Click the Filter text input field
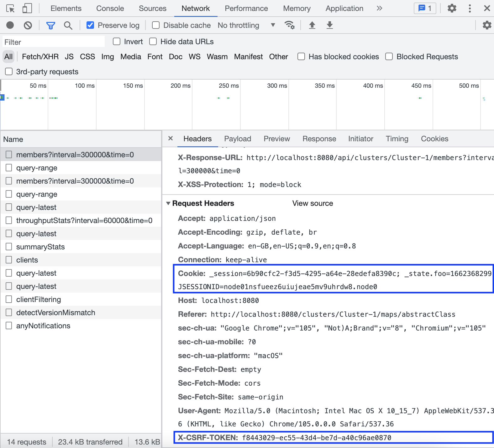The height and width of the screenshot is (448, 494). 54,42
